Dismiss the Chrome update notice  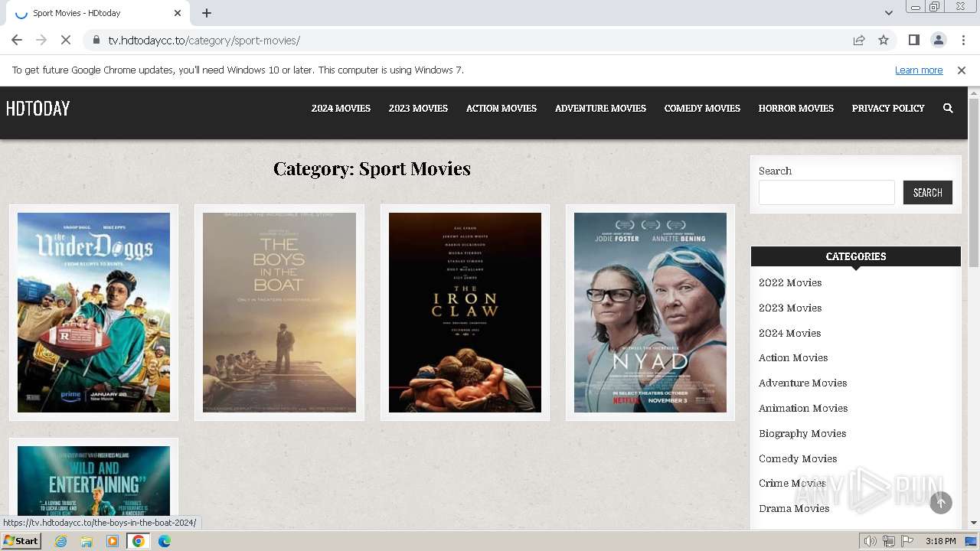click(x=962, y=70)
